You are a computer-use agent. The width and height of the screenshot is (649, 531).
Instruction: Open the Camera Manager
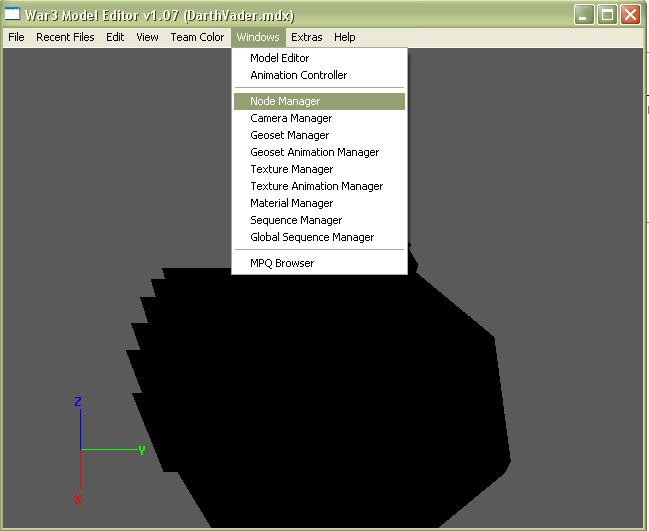click(x=319, y=118)
